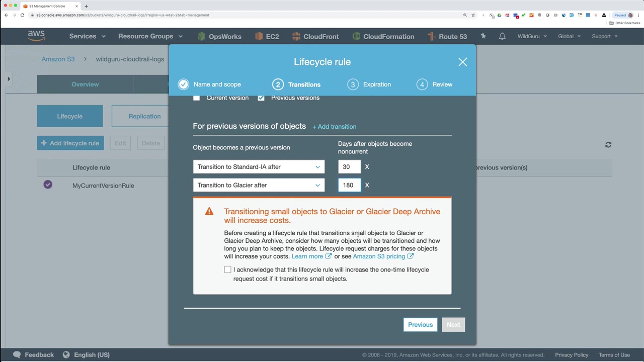
Task: Open the CloudFormation shortcut
Action: (383, 36)
